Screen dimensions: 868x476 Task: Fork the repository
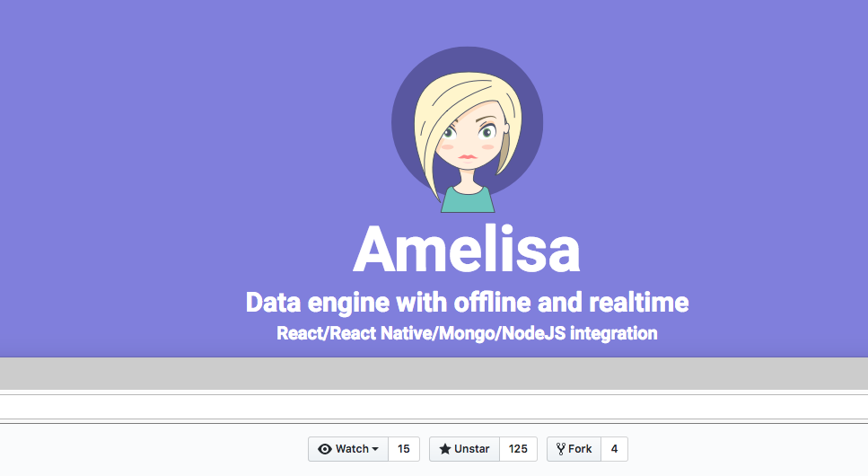pos(574,449)
